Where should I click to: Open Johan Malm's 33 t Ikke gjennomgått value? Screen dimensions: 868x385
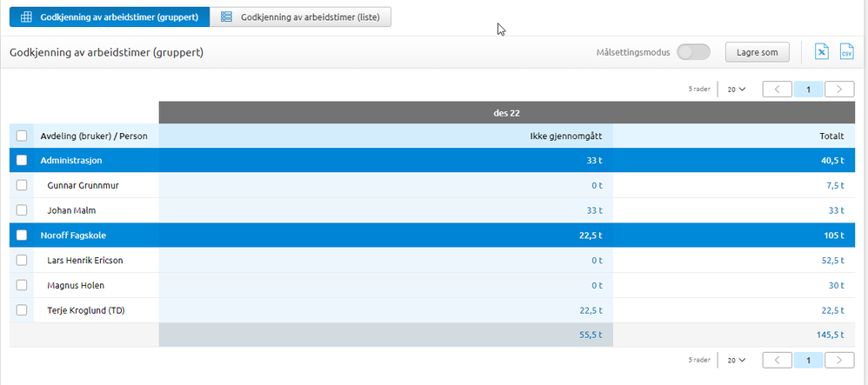594,210
